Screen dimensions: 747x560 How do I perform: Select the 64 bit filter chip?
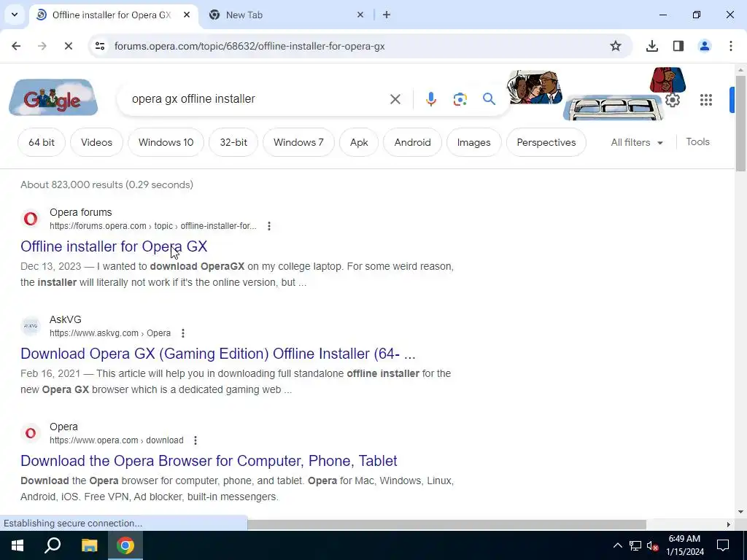pyautogui.click(x=42, y=142)
